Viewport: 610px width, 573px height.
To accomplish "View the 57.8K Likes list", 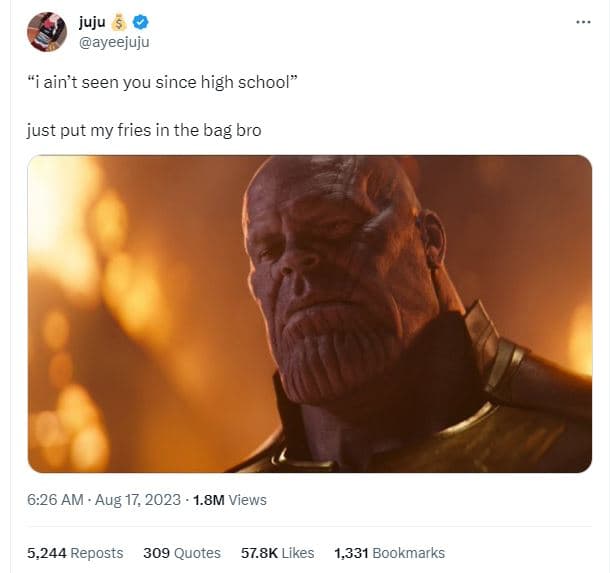I will click(278, 553).
